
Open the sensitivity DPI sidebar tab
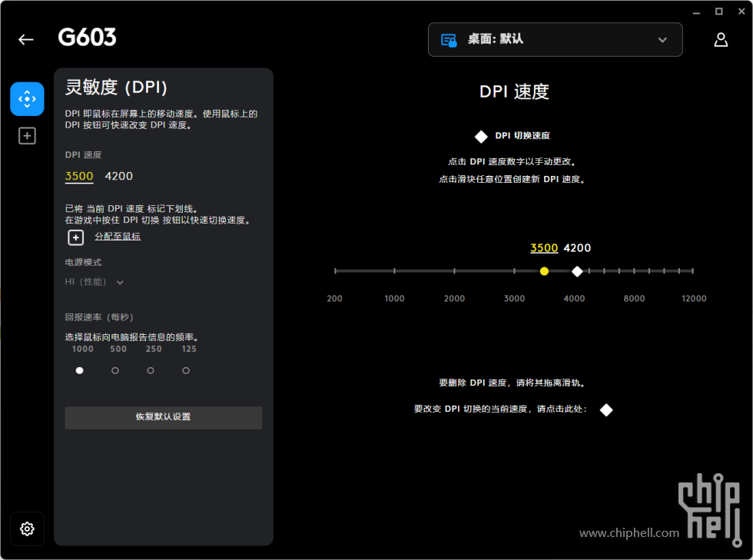coord(27,99)
